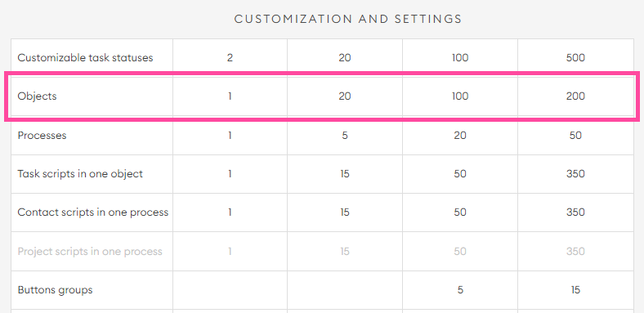Click the Processes row label
Viewport: 644px width, 313px height.
42,135
